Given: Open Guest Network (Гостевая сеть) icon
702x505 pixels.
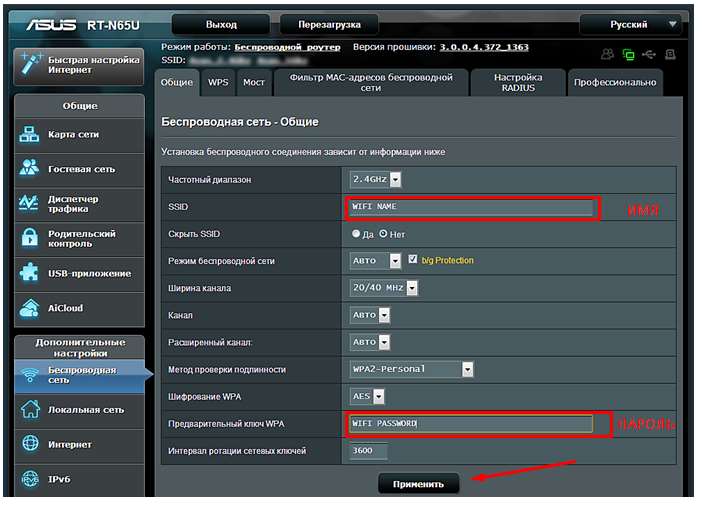Looking at the screenshot, I should click(30, 169).
